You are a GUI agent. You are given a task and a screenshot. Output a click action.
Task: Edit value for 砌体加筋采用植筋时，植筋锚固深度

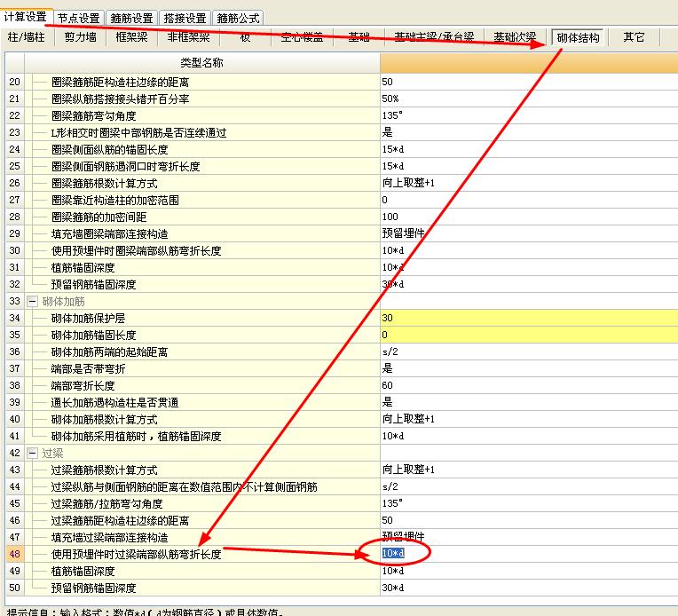coord(529,436)
